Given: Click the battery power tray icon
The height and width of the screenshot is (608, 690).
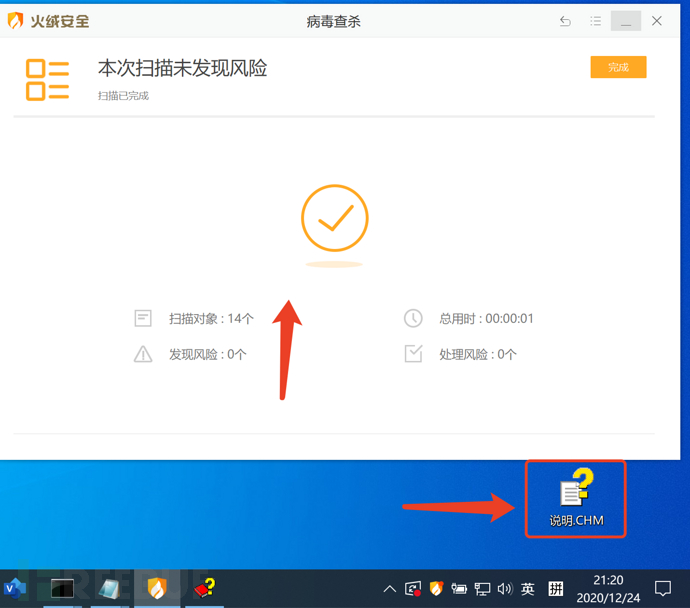Looking at the screenshot, I should click(459, 589).
